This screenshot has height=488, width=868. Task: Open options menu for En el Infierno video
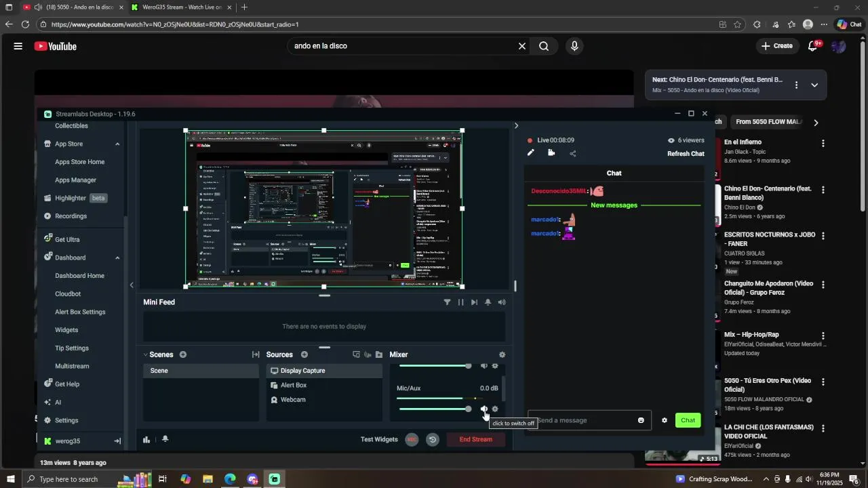click(823, 144)
